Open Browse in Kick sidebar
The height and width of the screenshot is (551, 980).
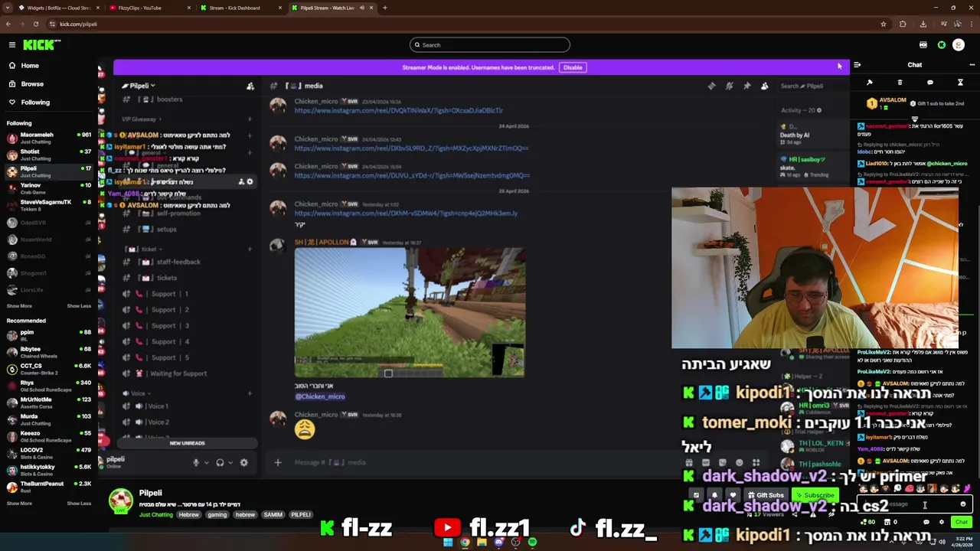(x=32, y=84)
